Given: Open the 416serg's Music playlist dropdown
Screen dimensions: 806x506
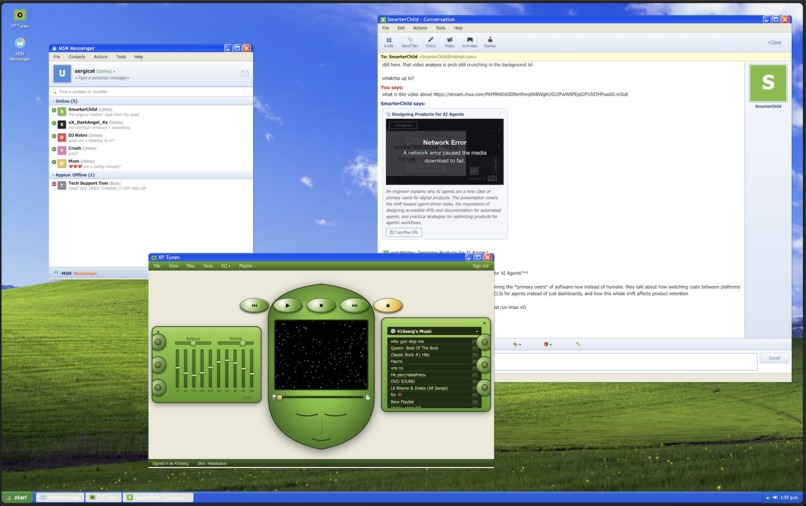Looking at the screenshot, I should coord(435,331).
